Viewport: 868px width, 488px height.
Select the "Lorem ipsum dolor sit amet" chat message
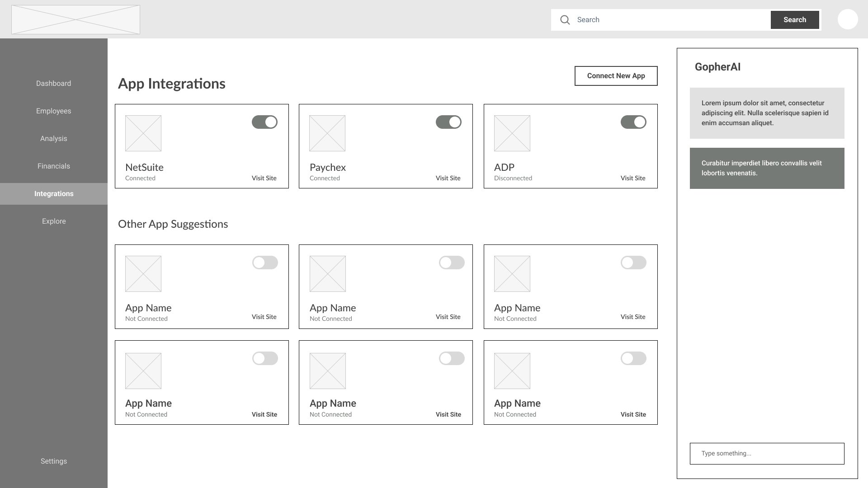tap(767, 113)
